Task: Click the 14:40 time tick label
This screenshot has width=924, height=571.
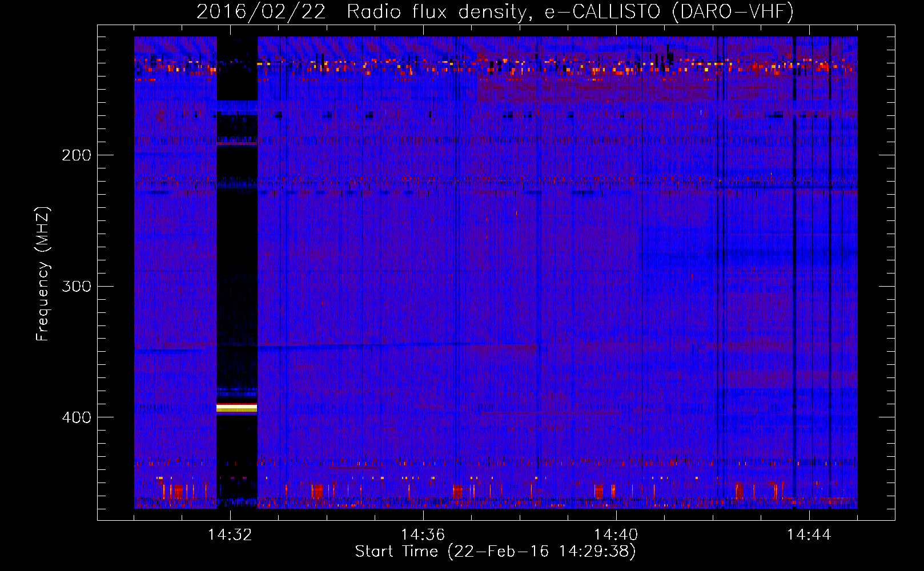Action: tap(616, 534)
